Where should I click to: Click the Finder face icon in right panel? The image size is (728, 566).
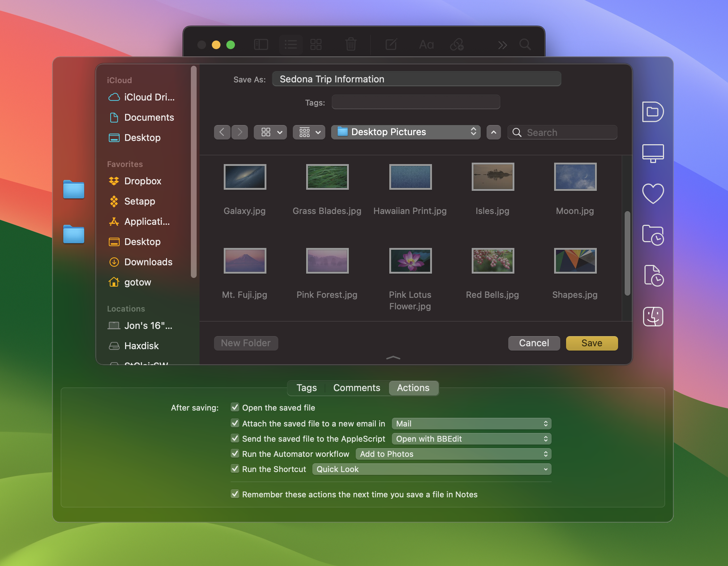click(x=653, y=317)
